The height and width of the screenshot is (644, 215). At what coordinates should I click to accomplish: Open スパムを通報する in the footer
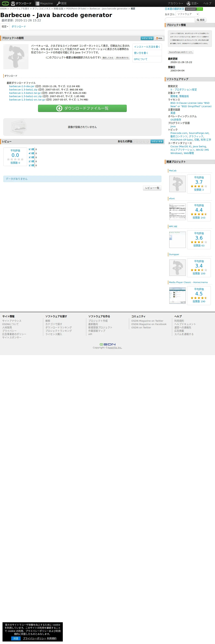[184, 334]
